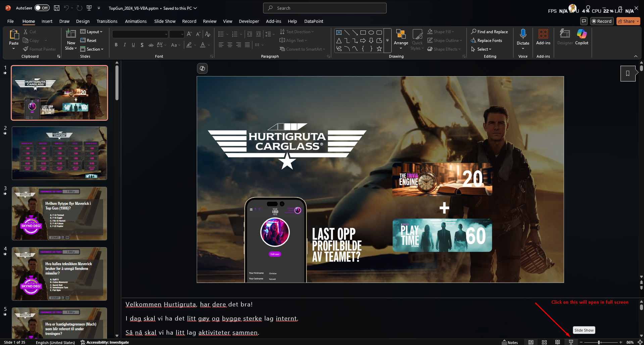Open the font name combo box

[140, 34]
